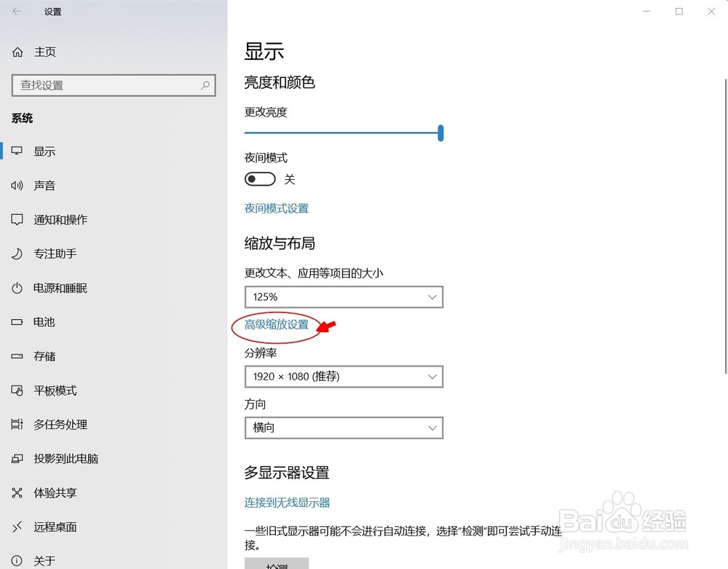Open 高级缩放设置 link
The height and width of the screenshot is (569, 728).
pos(276,326)
